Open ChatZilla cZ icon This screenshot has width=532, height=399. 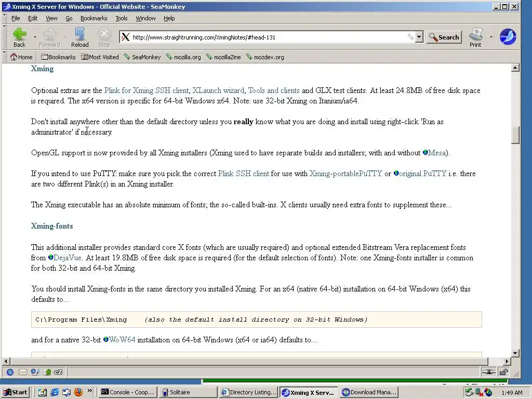click(58, 372)
